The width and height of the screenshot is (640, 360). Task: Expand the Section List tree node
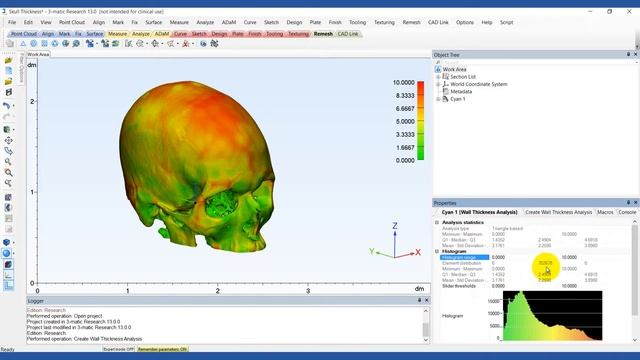click(438, 77)
